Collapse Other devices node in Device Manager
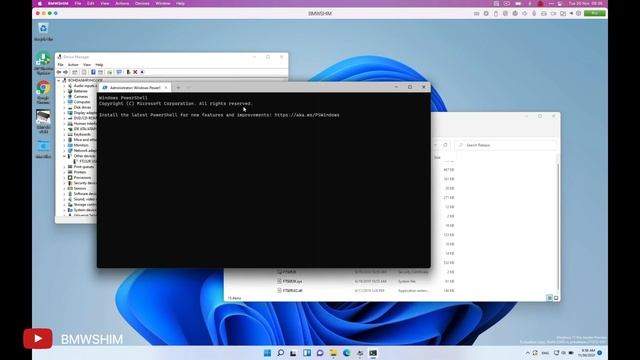Screen dimensions: 640x360 (x=64, y=156)
